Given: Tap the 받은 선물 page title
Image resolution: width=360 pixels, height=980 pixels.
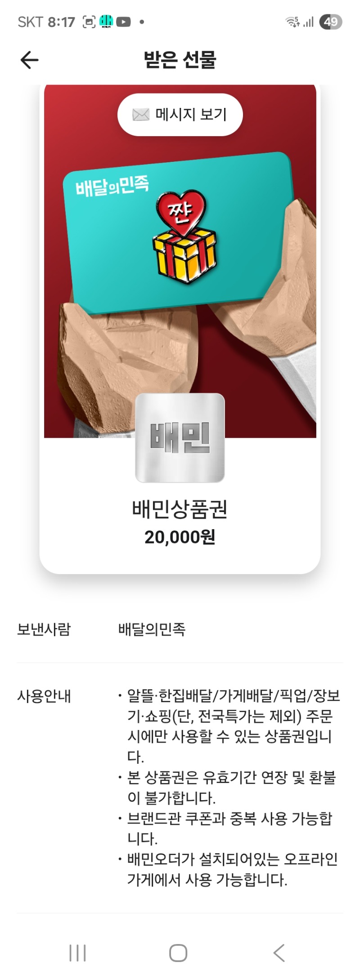Looking at the screenshot, I should tap(180, 60).
